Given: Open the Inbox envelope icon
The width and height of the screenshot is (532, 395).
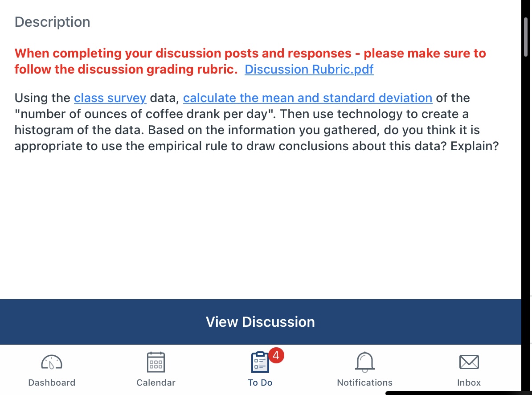Looking at the screenshot, I should [x=469, y=362].
